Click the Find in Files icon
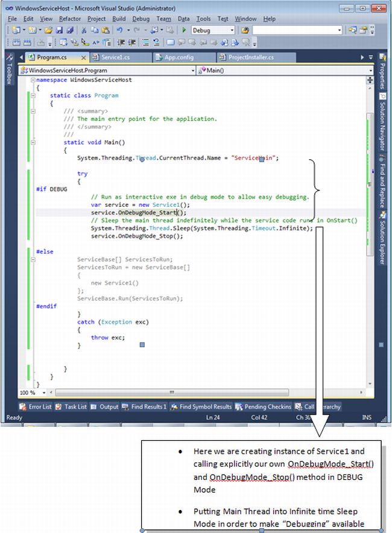 point(245,30)
